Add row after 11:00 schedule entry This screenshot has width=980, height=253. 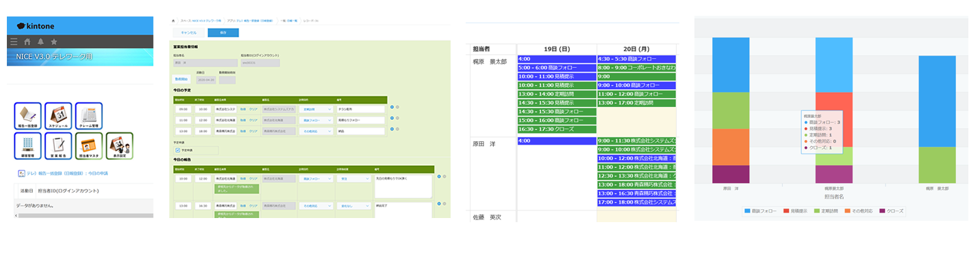(392, 118)
